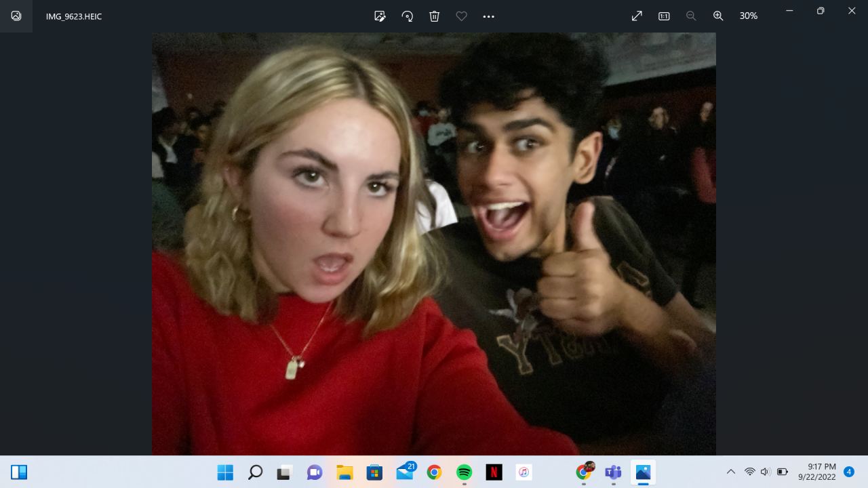Zoom in using the plus magnifier
The image size is (868, 488).
click(x=718, y=16)
